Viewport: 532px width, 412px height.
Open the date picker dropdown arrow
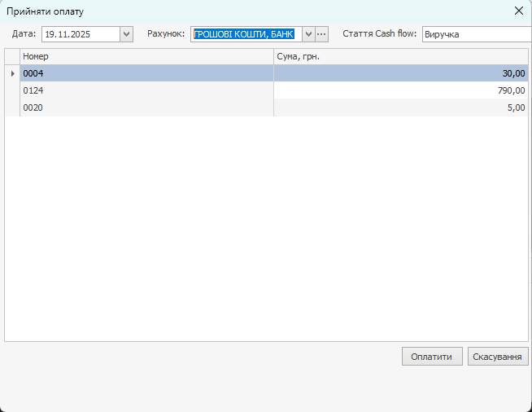(126, 34)
